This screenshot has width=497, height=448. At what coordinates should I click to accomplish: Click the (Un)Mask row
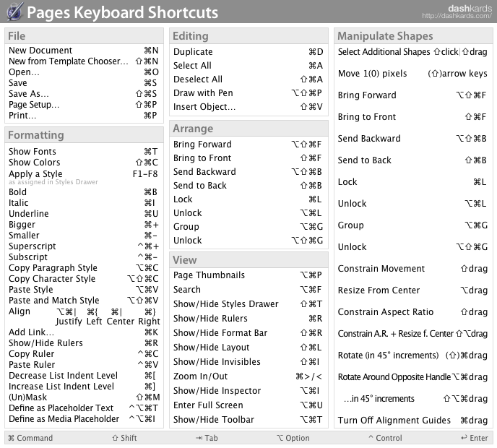click(x=84, y=397)
